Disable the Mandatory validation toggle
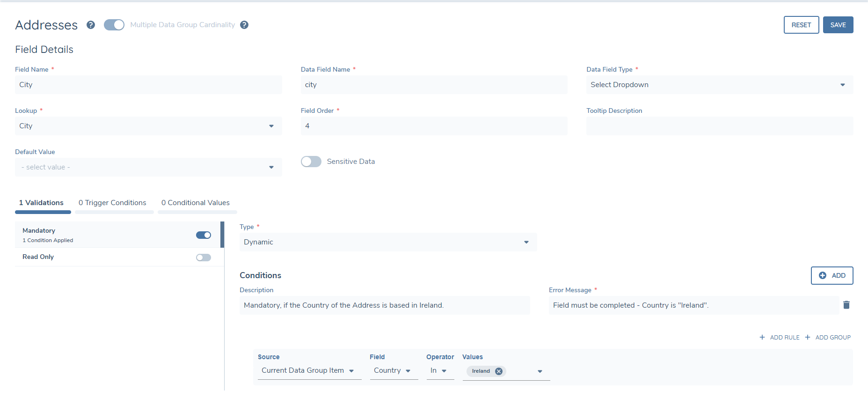This screenshot has width=868, height=406. (204, 235)
